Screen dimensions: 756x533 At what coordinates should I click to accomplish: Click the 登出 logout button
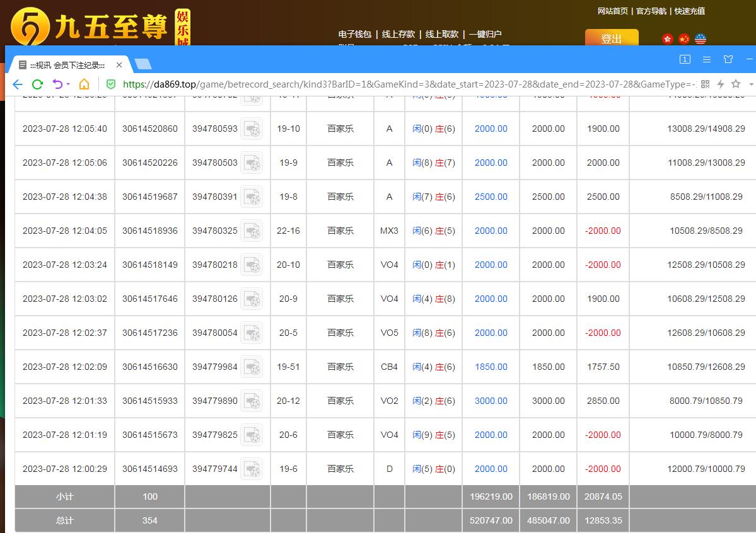[612, 38]
